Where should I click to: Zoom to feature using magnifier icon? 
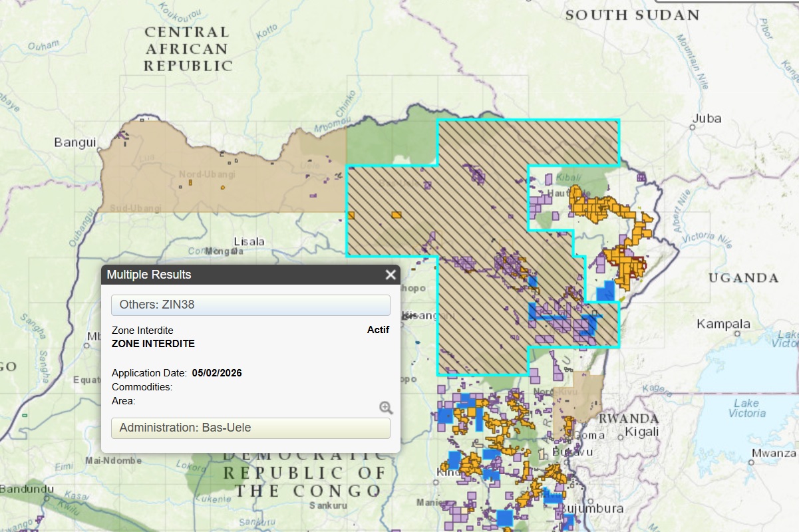tap(386, 408)
